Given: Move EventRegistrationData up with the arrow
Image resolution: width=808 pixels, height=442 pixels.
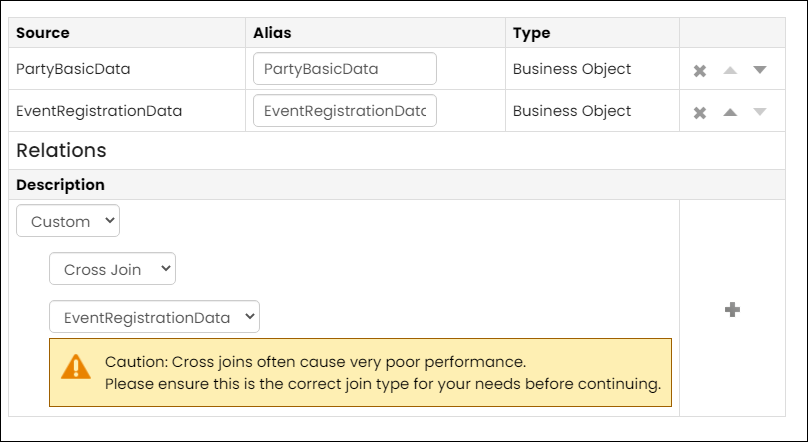Looking at the screenshot, I should [730, 112].
